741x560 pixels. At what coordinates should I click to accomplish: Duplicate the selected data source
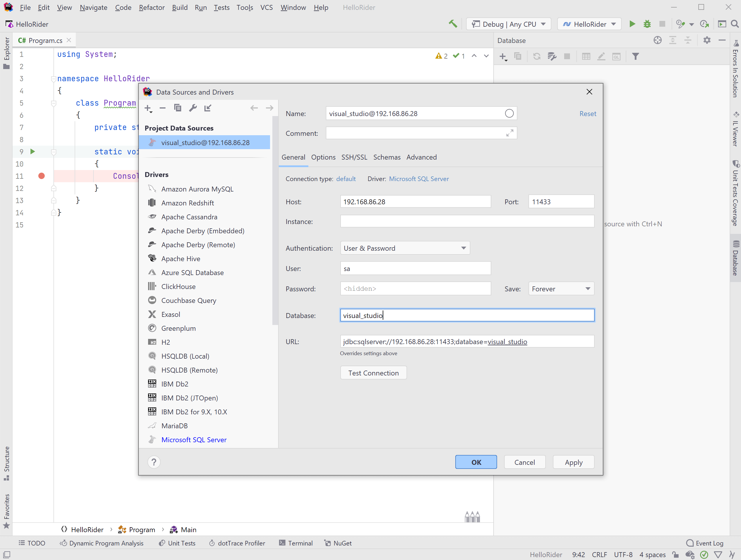[x=177, y=108]
